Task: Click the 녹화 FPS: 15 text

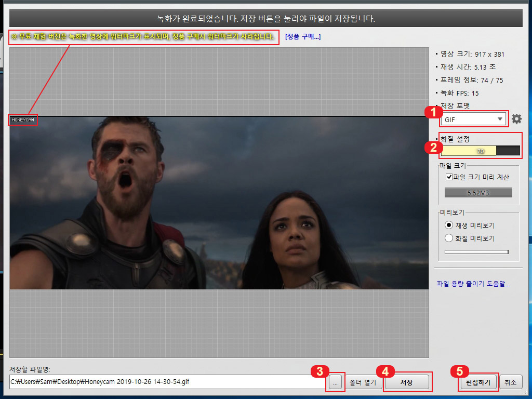Action: [x=459, y=93]
